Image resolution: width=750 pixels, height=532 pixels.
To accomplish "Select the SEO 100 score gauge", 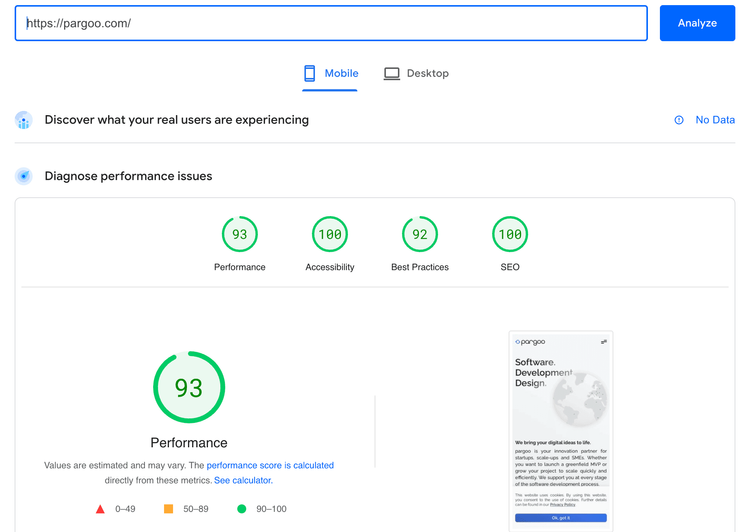I will 510,235.
